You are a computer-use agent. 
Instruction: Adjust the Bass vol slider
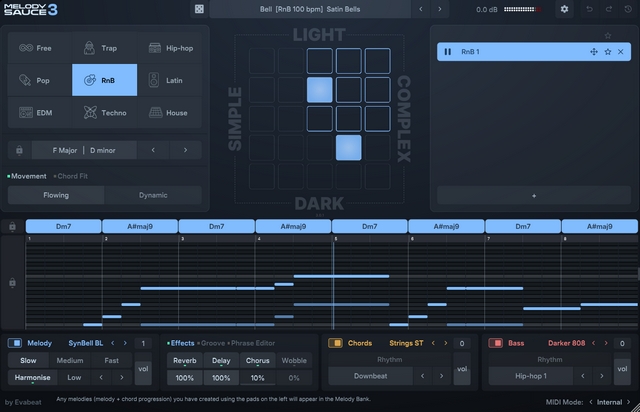pos(622,369)
